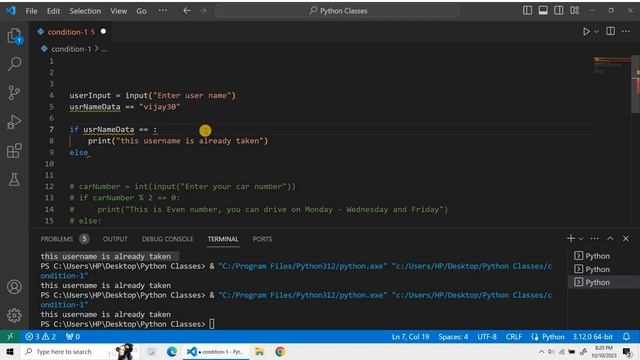Change line endings via CRLF indicator
Viewport: 640px width, 360px height.
point(514,337)
